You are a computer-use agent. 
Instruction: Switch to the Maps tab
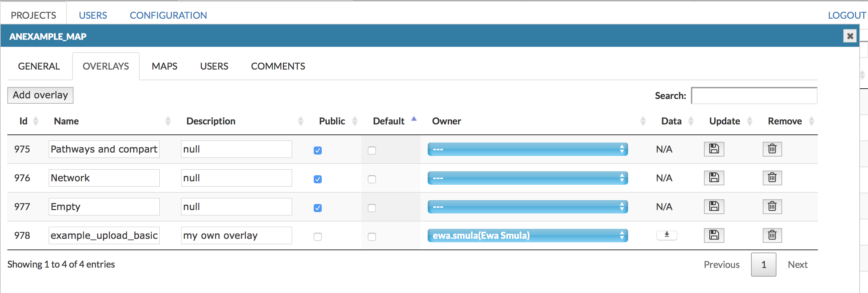click(x=164, y=67)
